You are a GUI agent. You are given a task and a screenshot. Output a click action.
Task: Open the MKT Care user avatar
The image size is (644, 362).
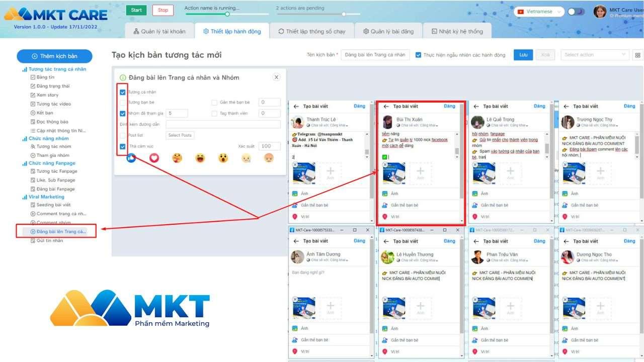click(x=600, y=12)
